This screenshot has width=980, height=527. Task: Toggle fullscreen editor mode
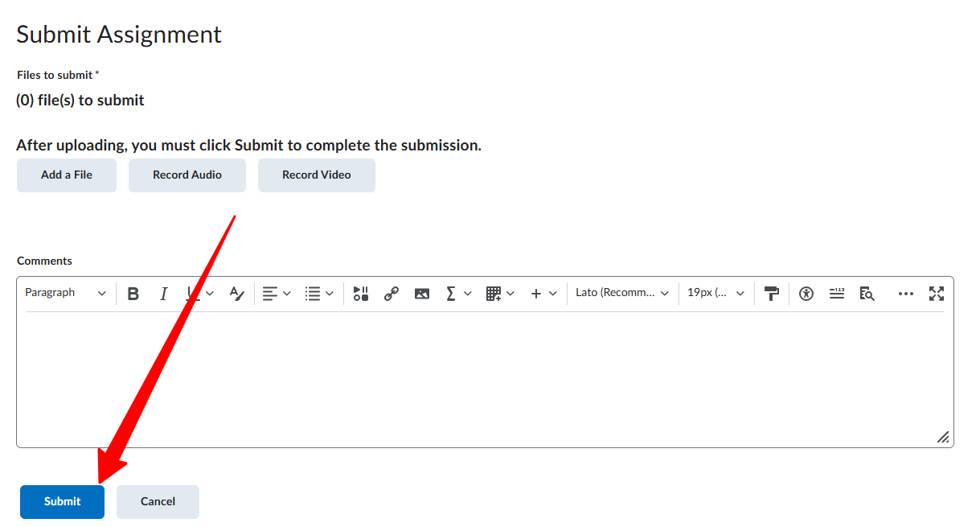tap(937, 294)
